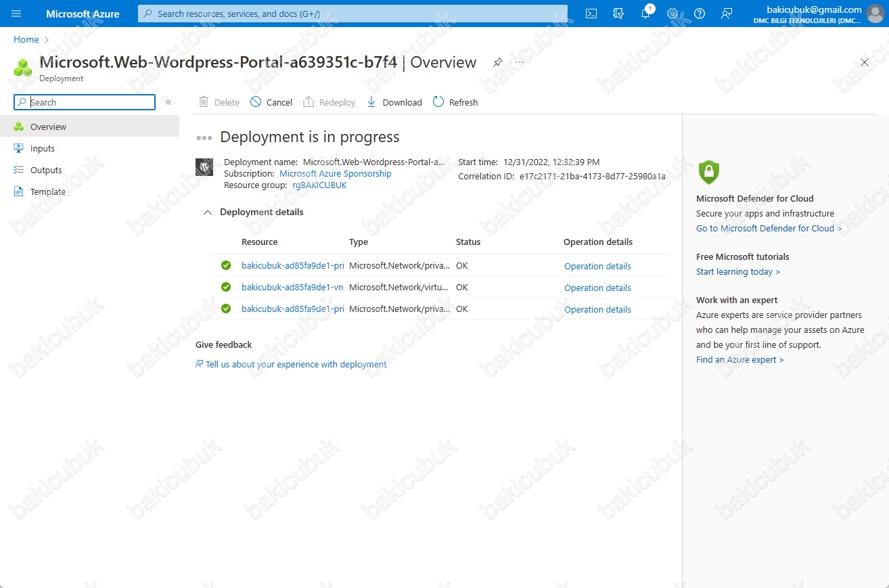Refresh the deployment status
Image resolution: width=889 pixels, height=588 pixels.
click(455, 102)
